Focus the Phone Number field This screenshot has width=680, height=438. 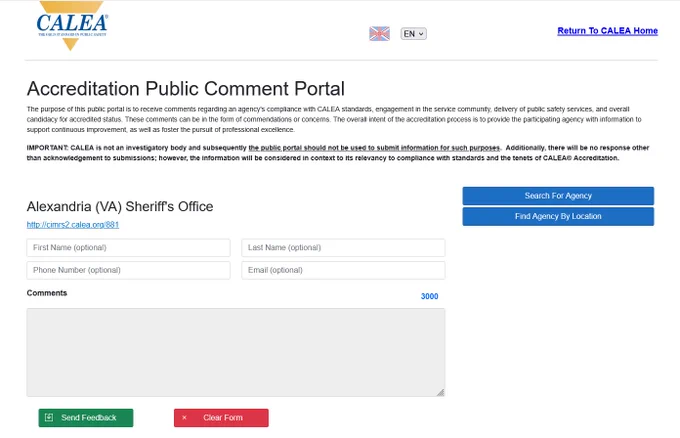128,270
